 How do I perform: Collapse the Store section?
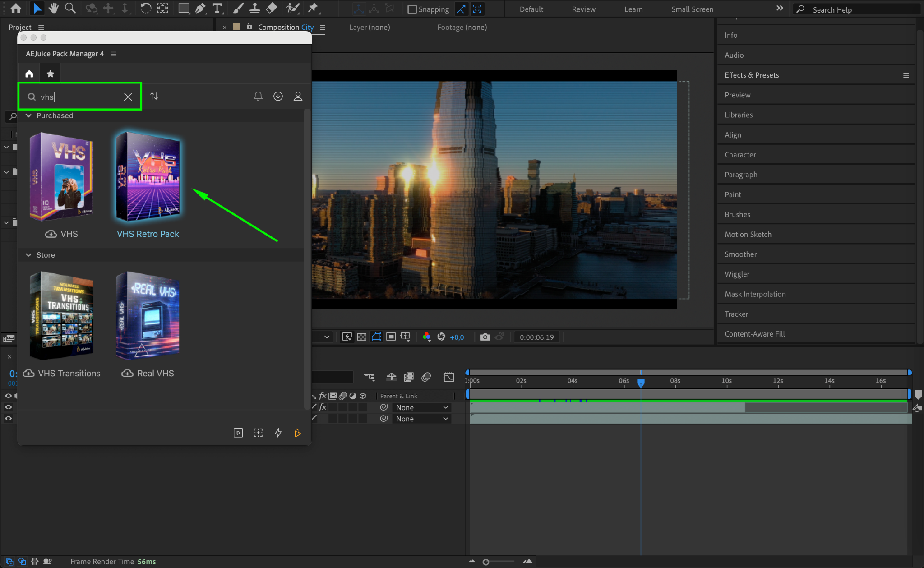[28, 255]
